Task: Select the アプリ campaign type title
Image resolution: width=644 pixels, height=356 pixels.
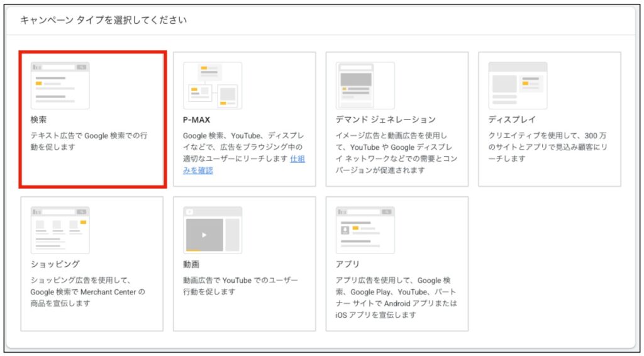Action: coord(348,264)
